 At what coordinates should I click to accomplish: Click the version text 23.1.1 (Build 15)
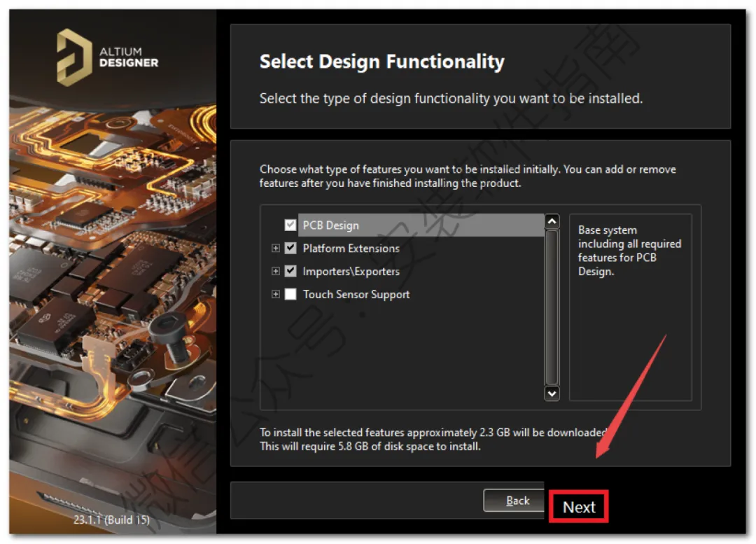pyautogui.click(x=111, y=520)
